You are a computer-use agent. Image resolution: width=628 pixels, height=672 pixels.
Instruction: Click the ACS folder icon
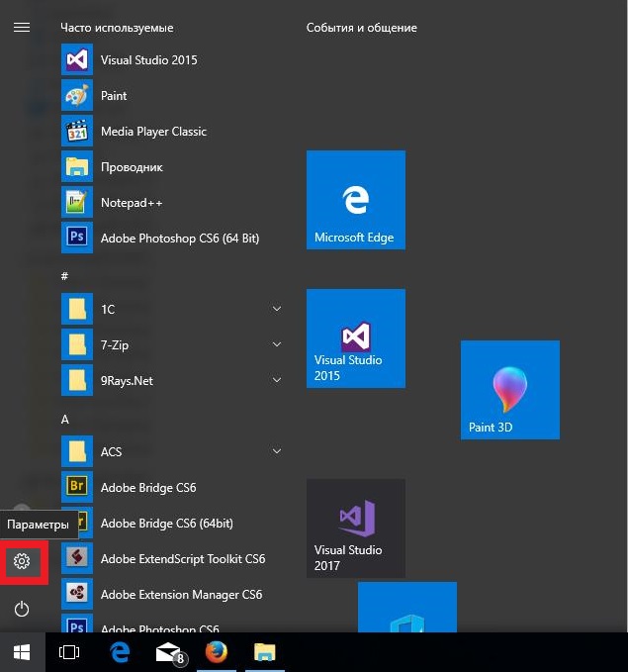coord(77,451)
